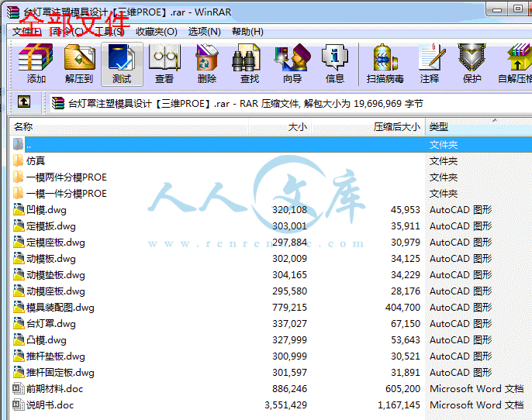Viewport: 532px width, 420px height.
Task: Open the 收藏夹(O) menu
Action: [x=157, y=32]
